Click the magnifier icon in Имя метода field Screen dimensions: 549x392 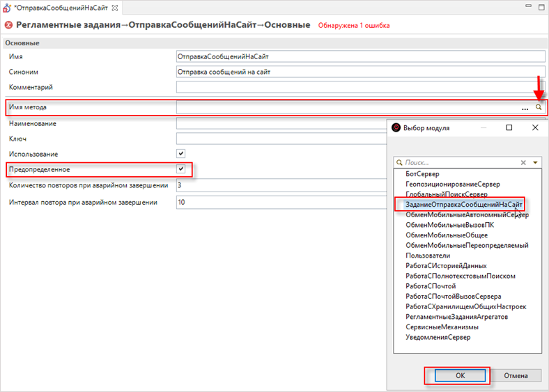tap(539, 108)
